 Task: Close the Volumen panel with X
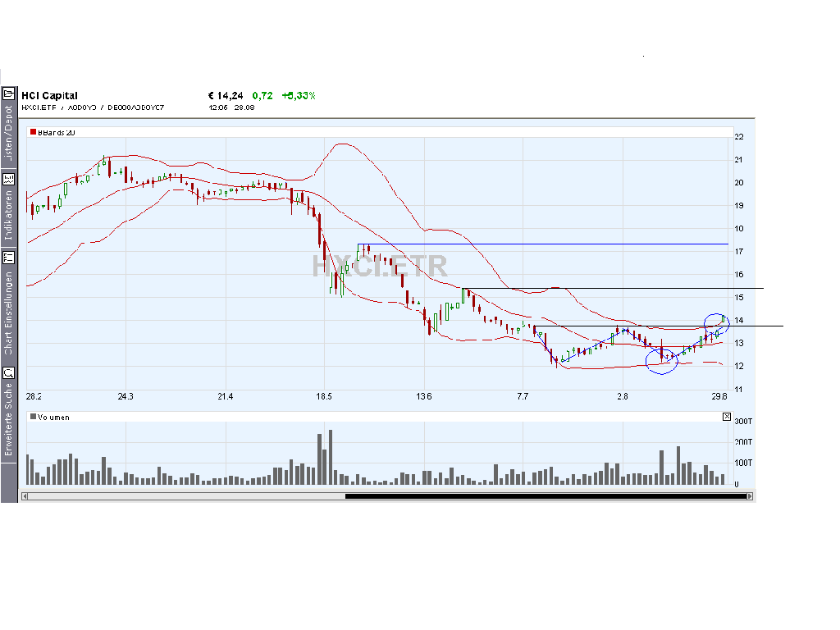pos(726,417)
